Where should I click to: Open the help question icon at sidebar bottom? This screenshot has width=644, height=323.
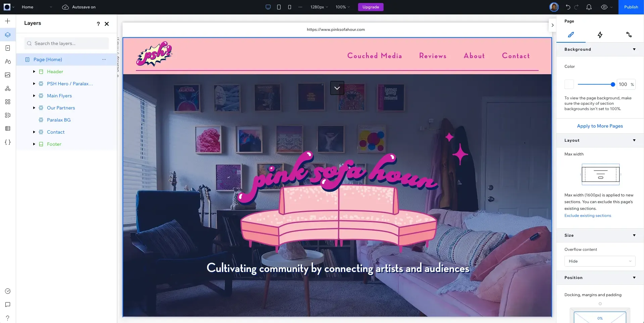[x=8, y=318]
